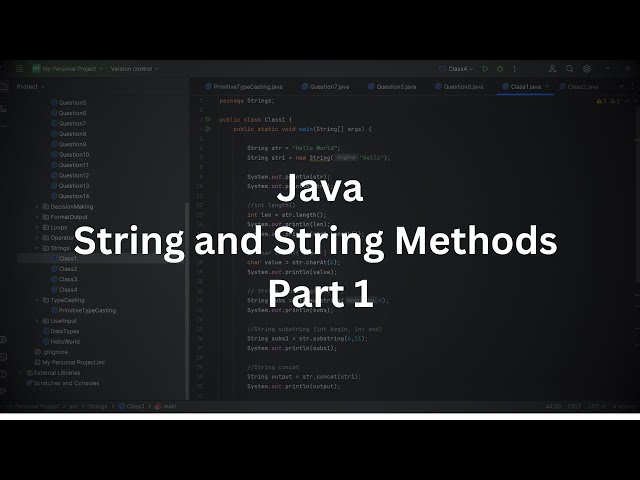The width and height of the screenshot is (640, 480).
Task: Click Strings breadcrumb in navigation bar
Action: 98,406
